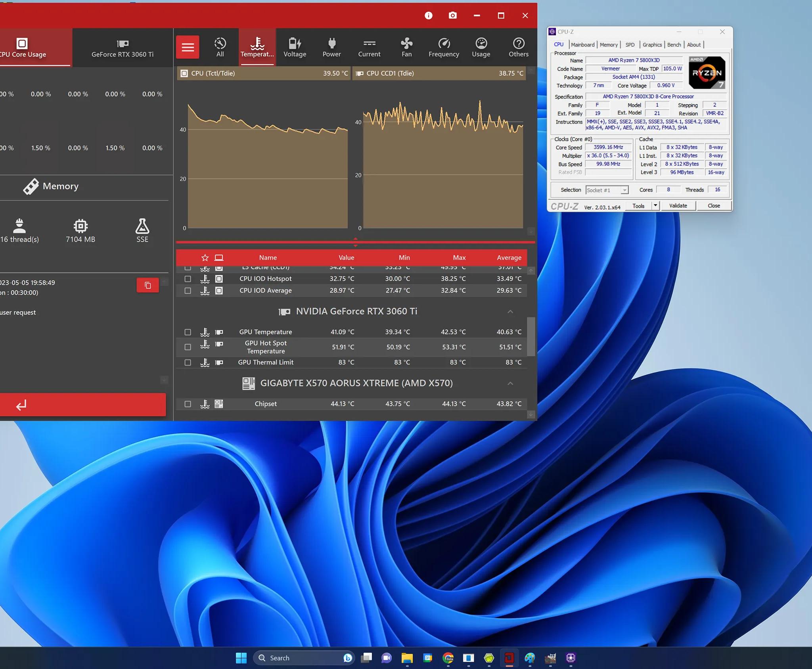This screenshot has width=812, height=669.
Task: Open the Usage sensors tab
Action: coord(481,47)
